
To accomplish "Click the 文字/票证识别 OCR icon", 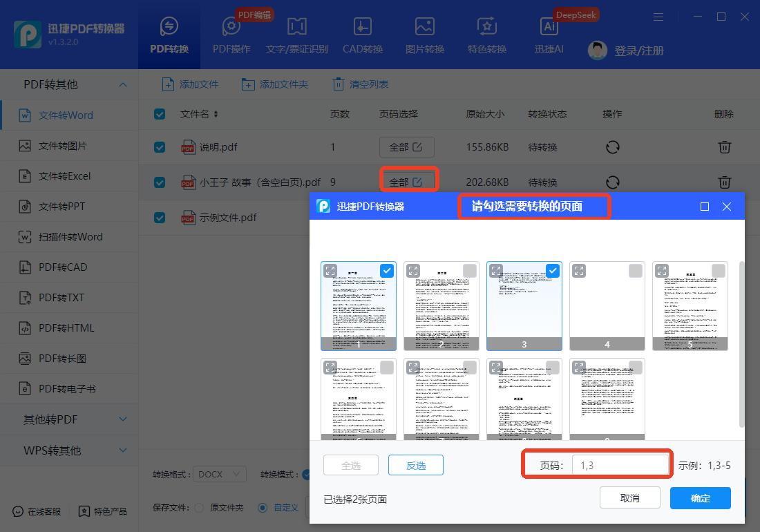I will [x=297, y=28].
